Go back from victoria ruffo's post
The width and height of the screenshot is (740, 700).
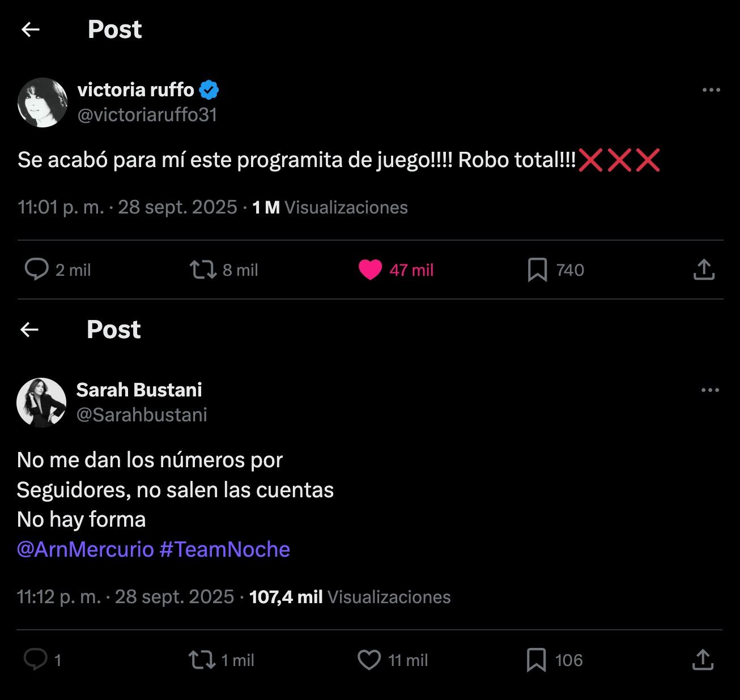click(x=31, y=29)
